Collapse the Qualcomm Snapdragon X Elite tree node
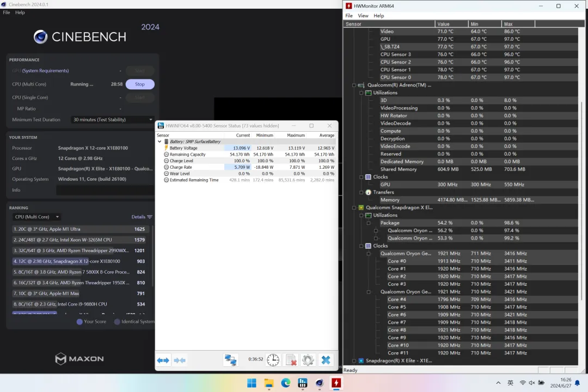The width and height of the screenshot is (588, 392). point(354,208)
